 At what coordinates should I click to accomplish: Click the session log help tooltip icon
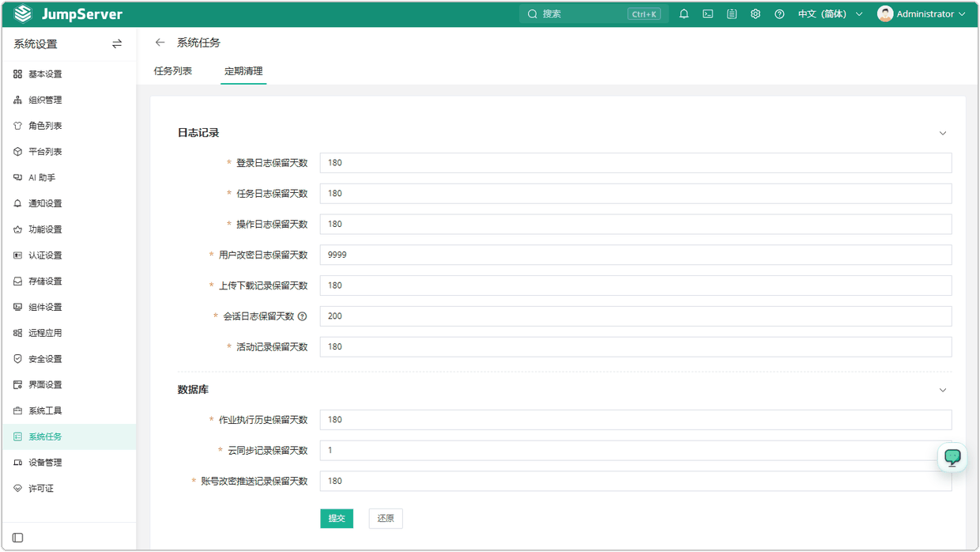coord(302,316)
